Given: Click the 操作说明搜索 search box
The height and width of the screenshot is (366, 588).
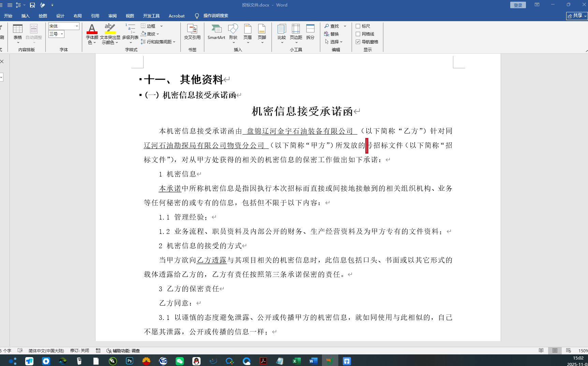Looking at the screenshot, I should [216, 16].
